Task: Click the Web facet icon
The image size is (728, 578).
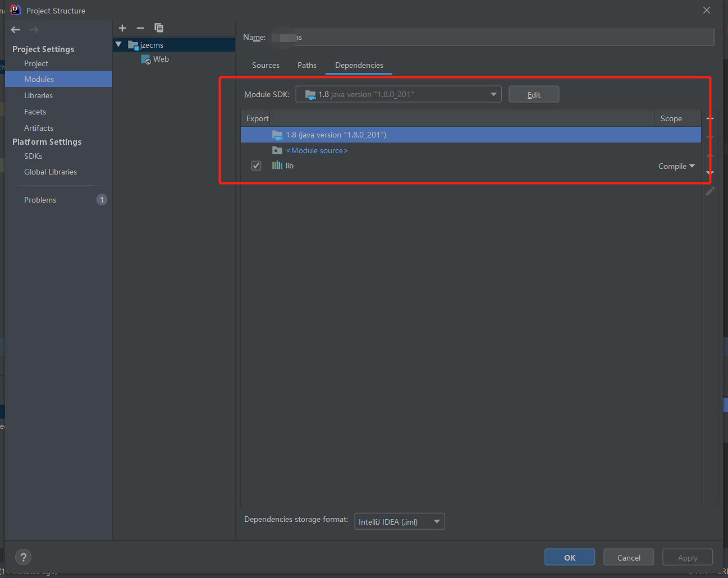Action: (146, 59)
